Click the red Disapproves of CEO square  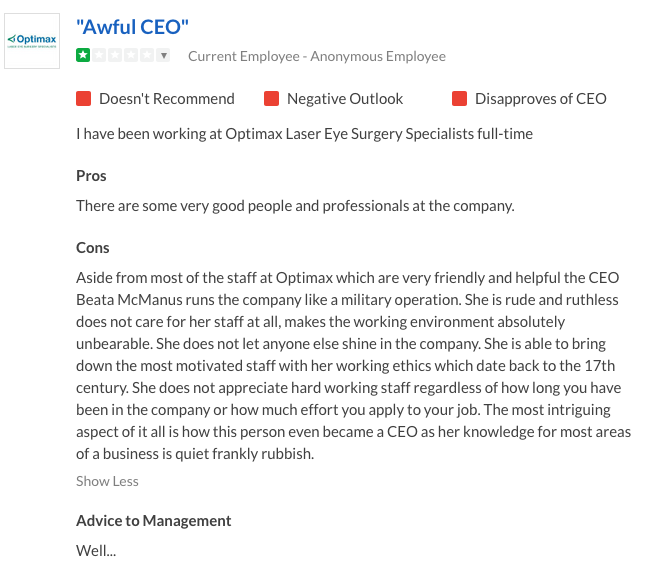(x=460, y=99)
